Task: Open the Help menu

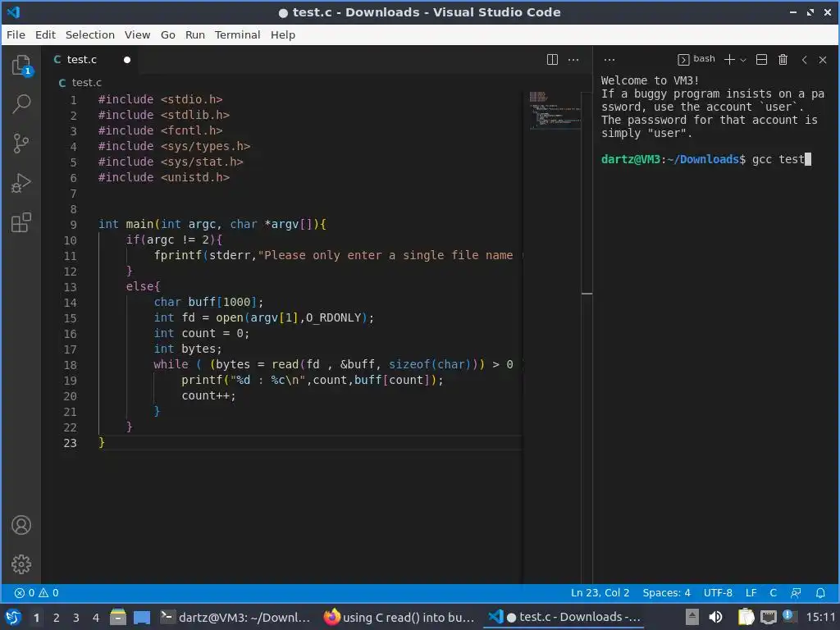Action: click(283, 34)
